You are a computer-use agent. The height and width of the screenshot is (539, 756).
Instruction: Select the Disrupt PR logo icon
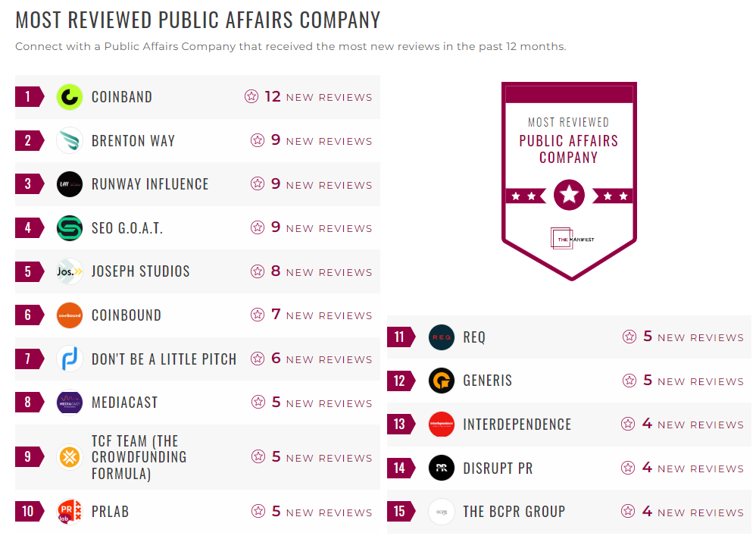pos(442,468)
